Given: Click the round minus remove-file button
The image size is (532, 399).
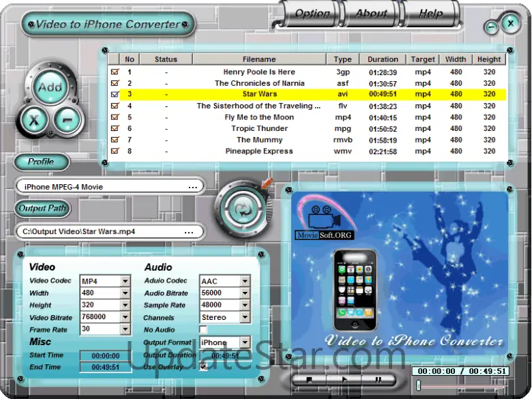Looking at the screenshot, I should tap(68, 119).
